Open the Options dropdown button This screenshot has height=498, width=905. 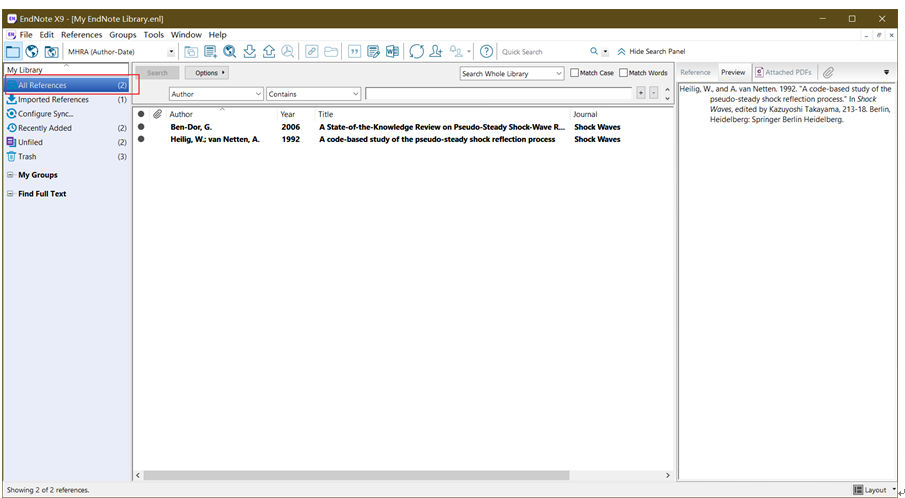[x=208, y=73]
